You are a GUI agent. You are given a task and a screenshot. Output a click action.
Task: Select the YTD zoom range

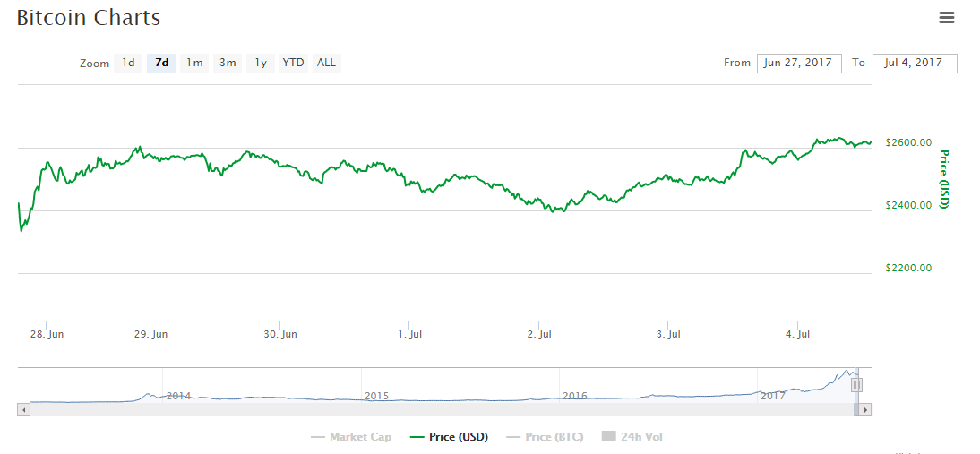293,63
